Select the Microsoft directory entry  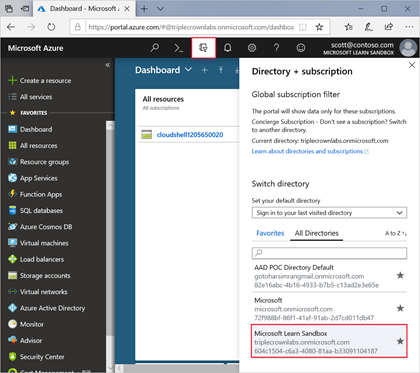[329, 309]
